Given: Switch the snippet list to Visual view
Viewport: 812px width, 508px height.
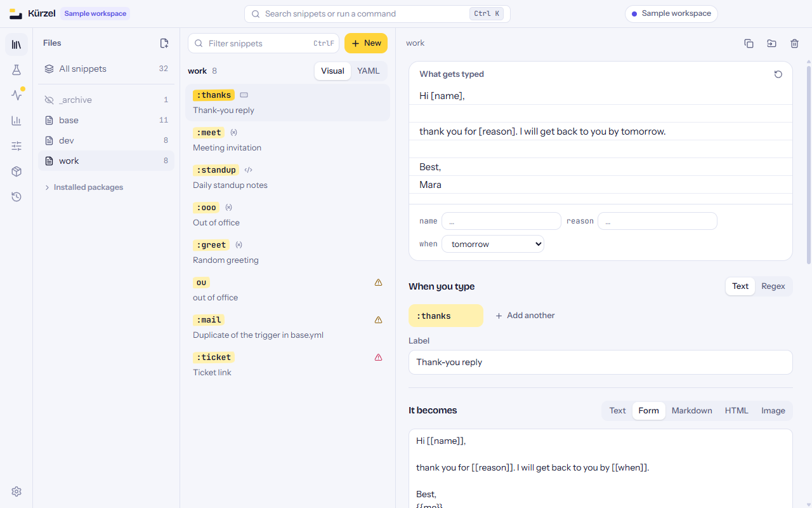Looking at the screenshot, I should tap(332, 71).
